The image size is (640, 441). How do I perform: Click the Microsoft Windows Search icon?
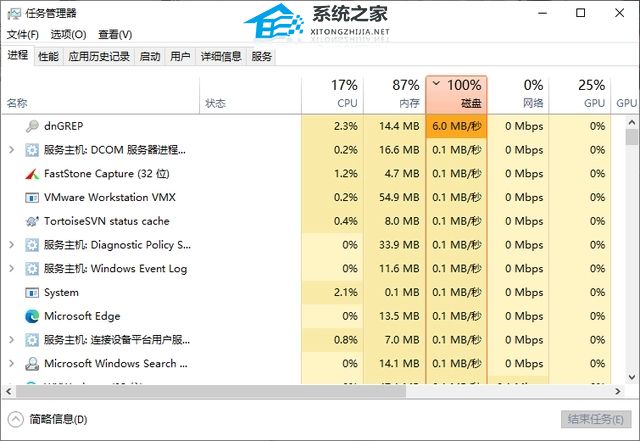(32, 363)
